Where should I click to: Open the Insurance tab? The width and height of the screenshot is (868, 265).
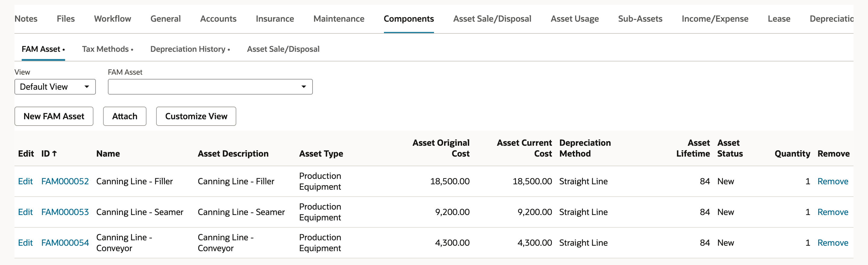click(275, 19)
